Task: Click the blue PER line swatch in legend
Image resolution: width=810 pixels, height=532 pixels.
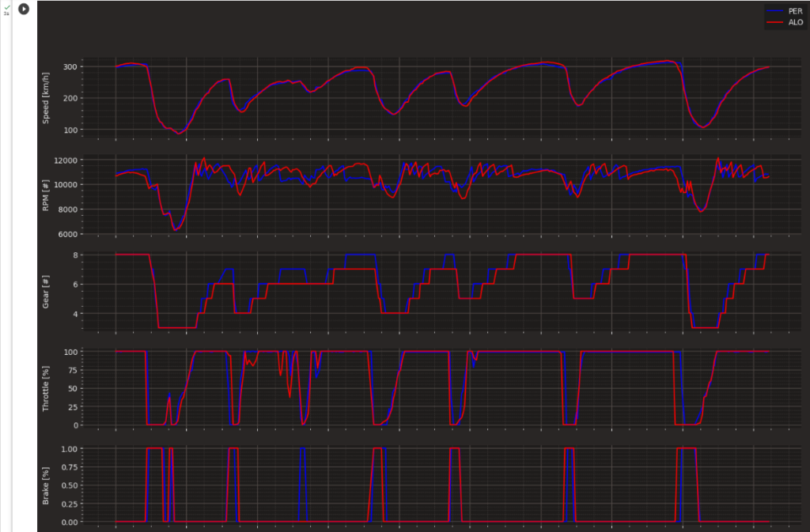Action: (x=775, y=11)
